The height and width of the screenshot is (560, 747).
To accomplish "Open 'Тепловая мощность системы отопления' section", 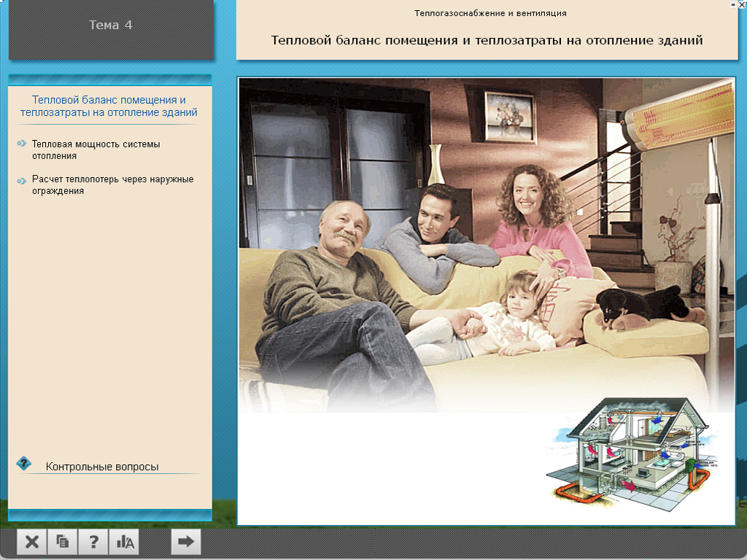I will coord(96,149).
